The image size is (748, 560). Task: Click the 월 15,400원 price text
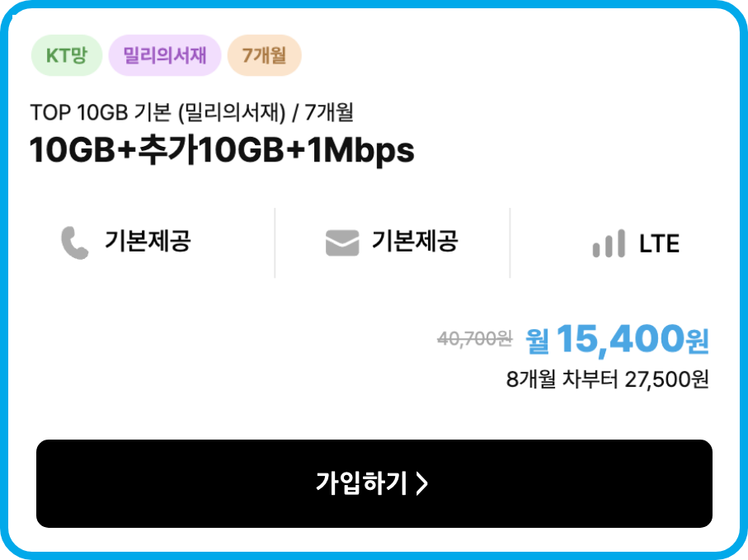(617, 340)
